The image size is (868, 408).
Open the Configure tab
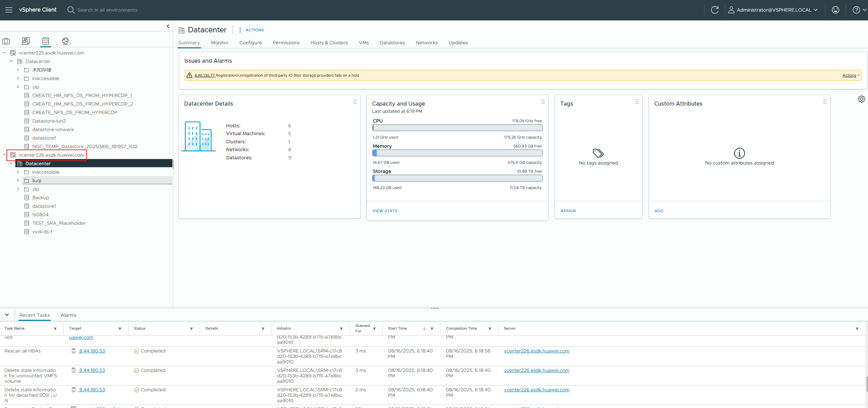pos(250,43)
